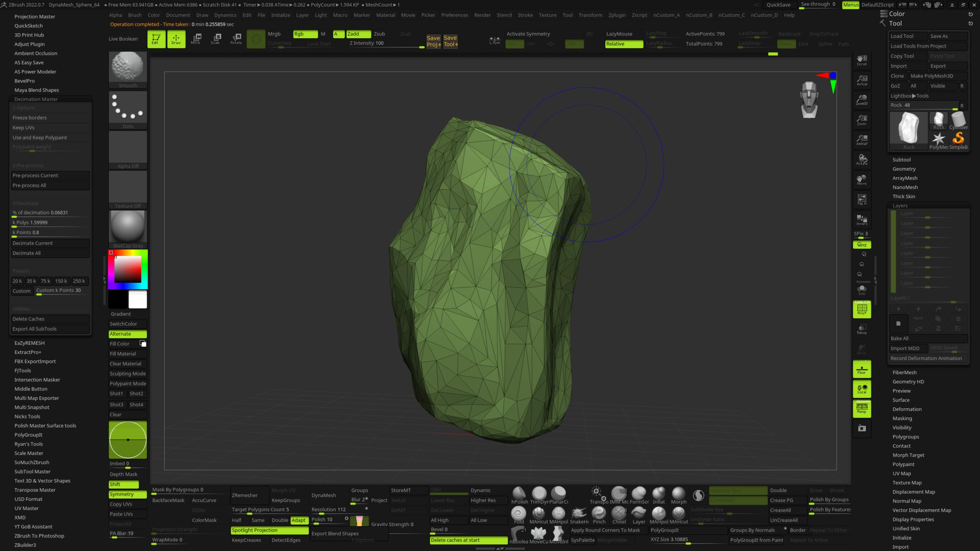This screenshot has width=980, height=551.
Task: Expand the Subtool subpalette
Action: click(x=901, y=160)
